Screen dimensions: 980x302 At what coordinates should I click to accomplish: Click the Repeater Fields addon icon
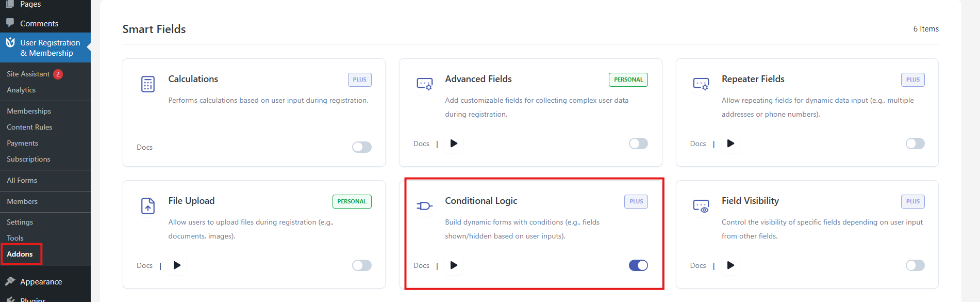click(701, 84)
